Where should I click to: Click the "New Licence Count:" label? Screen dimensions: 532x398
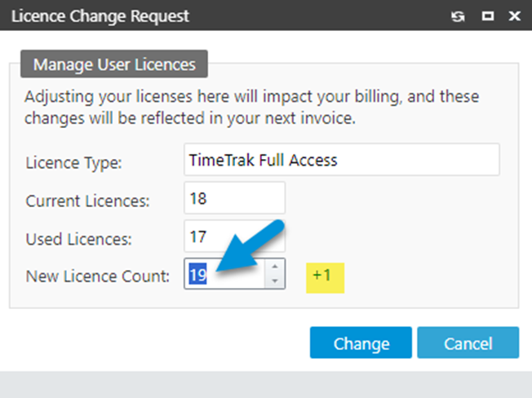coord(97,276)
